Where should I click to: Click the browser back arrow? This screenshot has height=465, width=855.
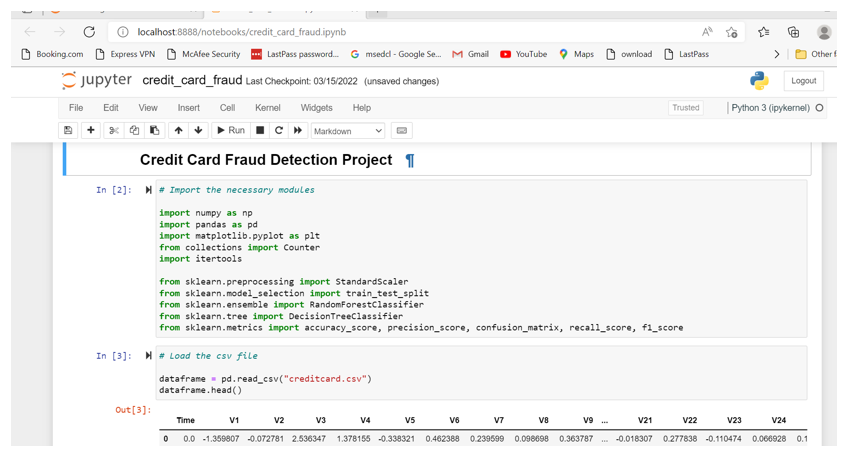tap(30, 32)
